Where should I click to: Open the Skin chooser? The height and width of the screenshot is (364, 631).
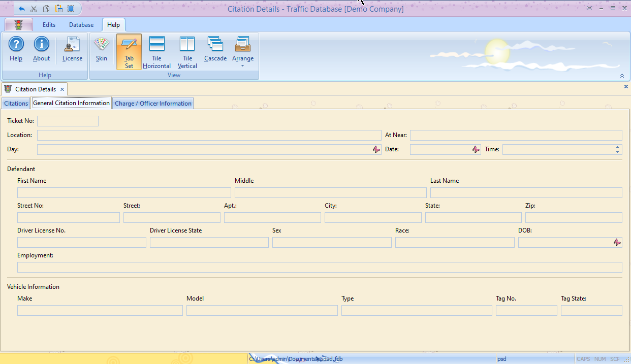(x=102, y=50)
